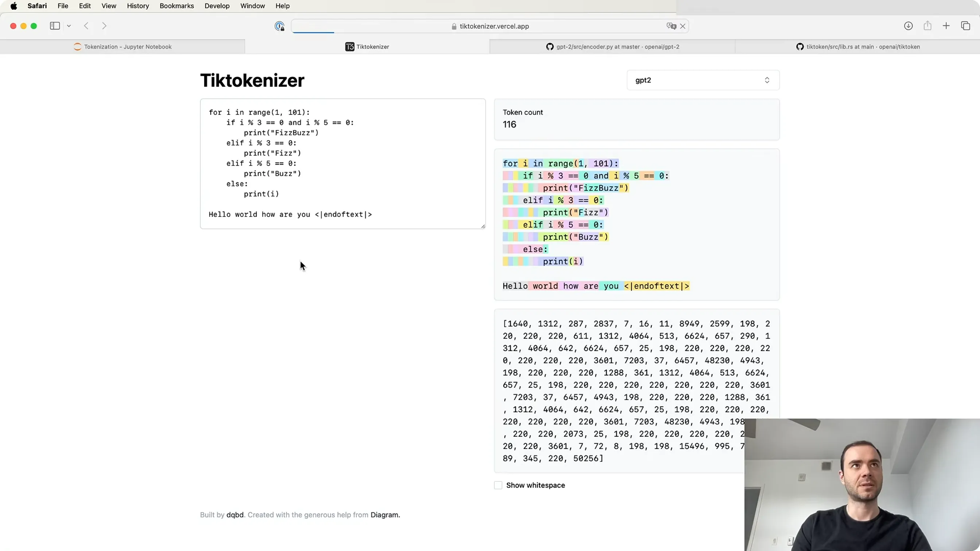Image resolution: width=980 pixels, height=551 pixels.
Task: Open the File menu
Action: click(x=63, y=6)
